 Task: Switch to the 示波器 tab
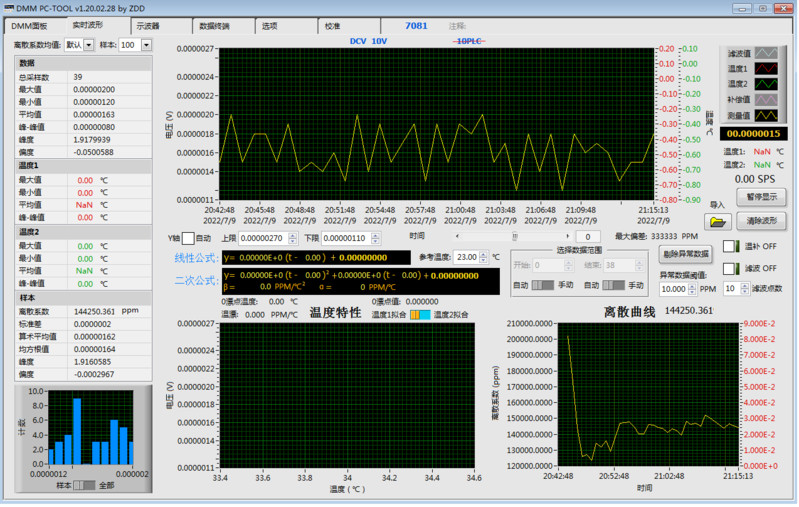point(147,25)
